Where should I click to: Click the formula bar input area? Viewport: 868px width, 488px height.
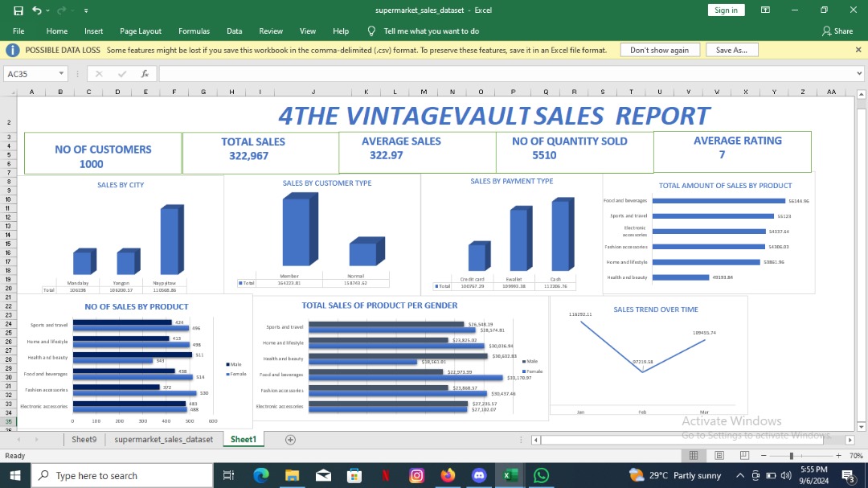[x=506, y=74]
